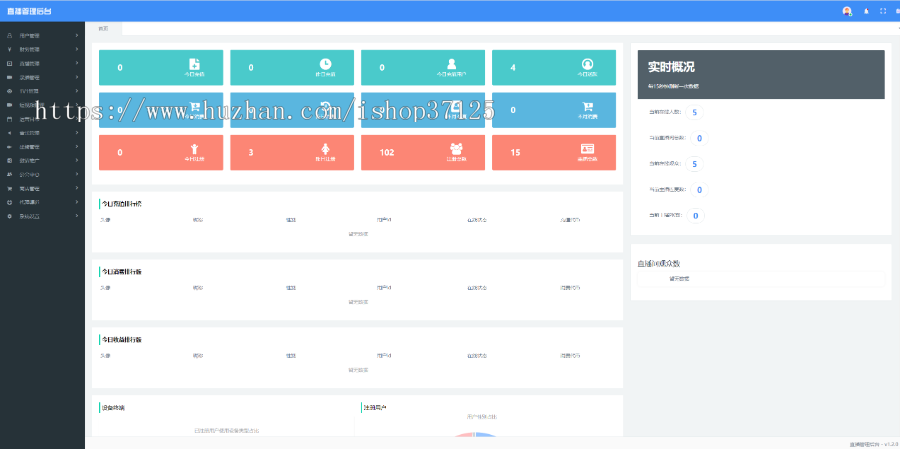Click the 注册用户 section heading

[x=375, y=408]
